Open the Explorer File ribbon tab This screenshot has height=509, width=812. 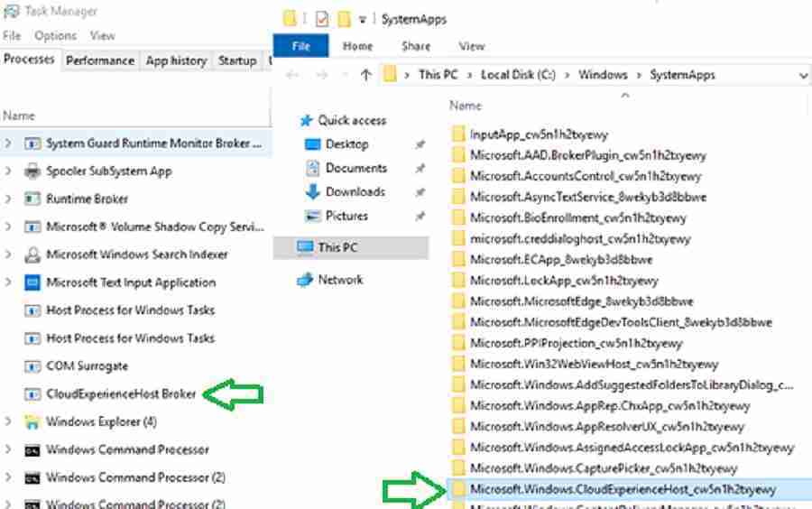pyautogui.click(x=300, y=46)
